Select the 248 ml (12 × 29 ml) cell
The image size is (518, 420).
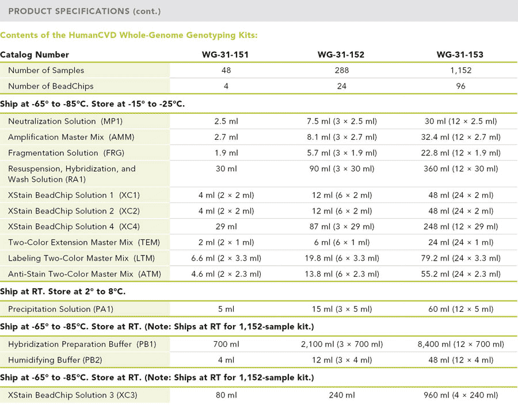[461, 227]
